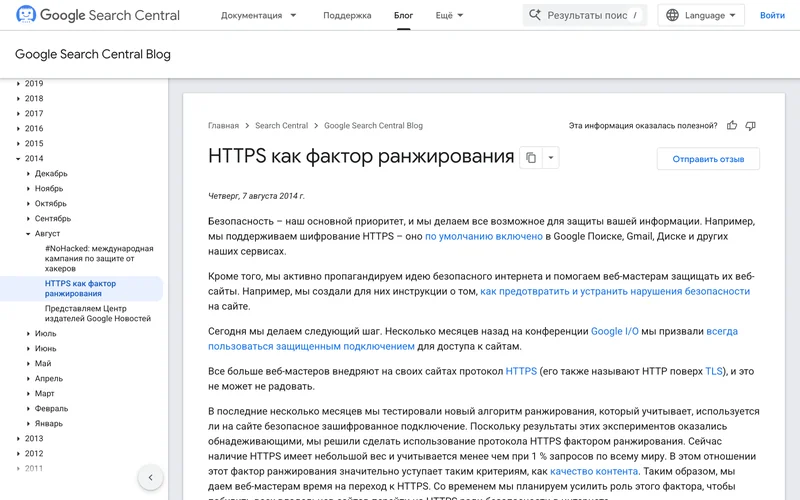Expand the Июнь month

[x=29, y=348]
